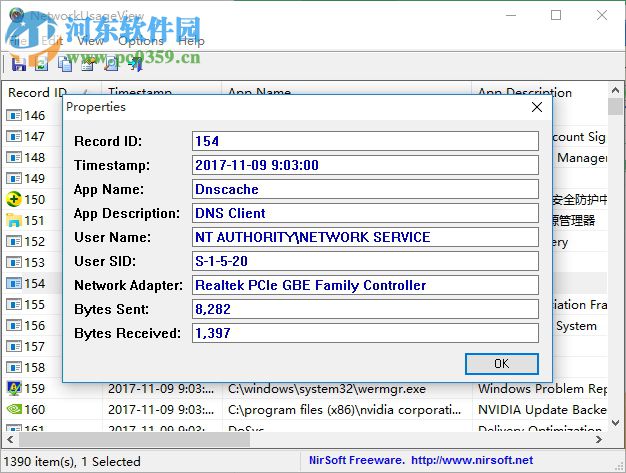The width and height of the screenshot is (626, 473).
Task: Sort by the Record ID column header
Action: pos(52,93)
